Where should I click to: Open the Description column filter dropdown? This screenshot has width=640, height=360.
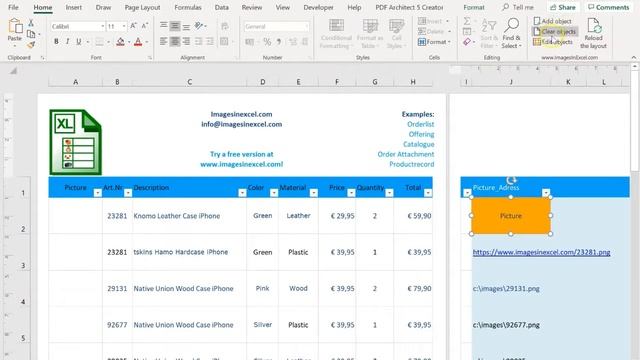[x=242, y=193]
